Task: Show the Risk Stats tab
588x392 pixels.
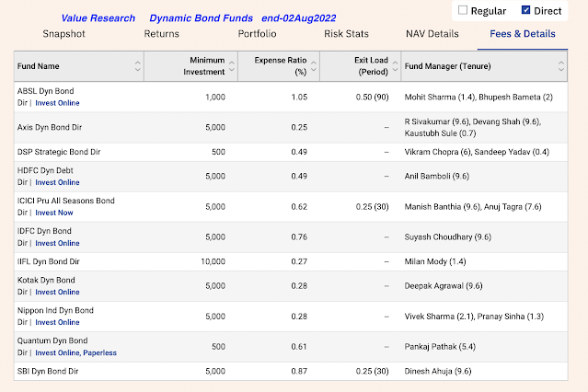Action: [347, 34]
